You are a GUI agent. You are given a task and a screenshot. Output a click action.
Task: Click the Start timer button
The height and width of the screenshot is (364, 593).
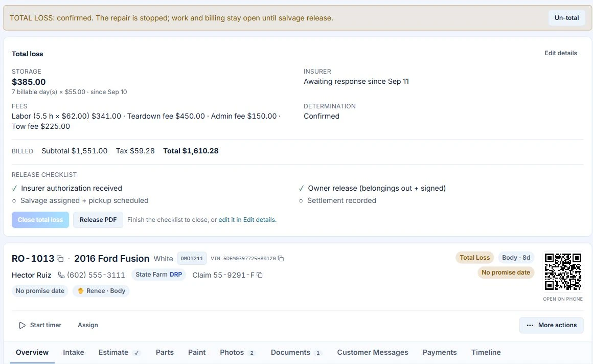(40, 325)
